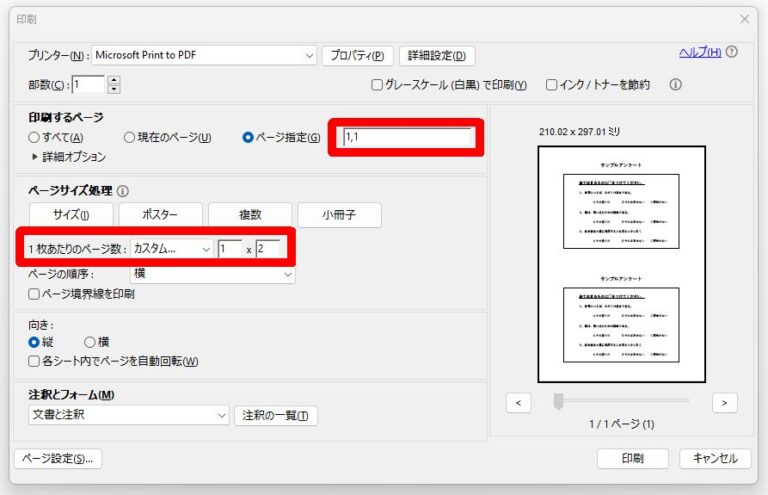Image resolution: width=768 pixels, height=495 pixels.
Task: Go to the previous preview page arrow
Action: (518, 402)
